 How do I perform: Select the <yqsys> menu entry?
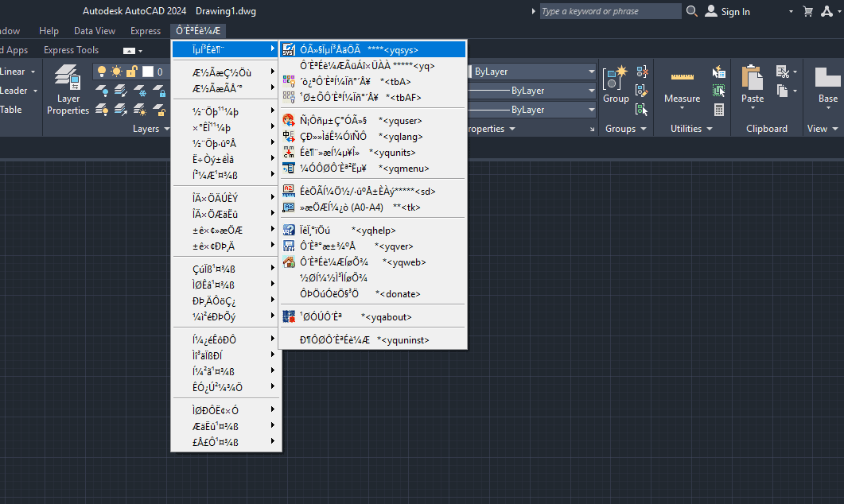pyautogui.click(x=372, y=49)
